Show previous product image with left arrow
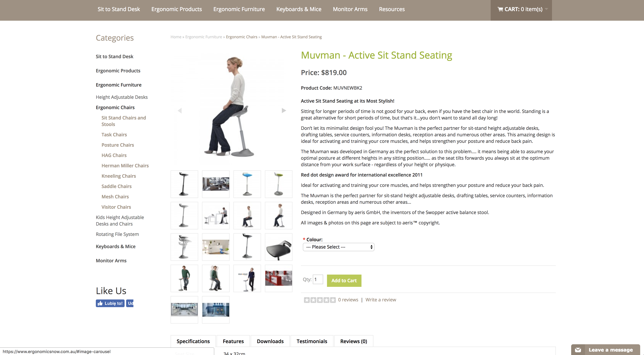Viewport: 644px width, 355px height. coord(180,110)
